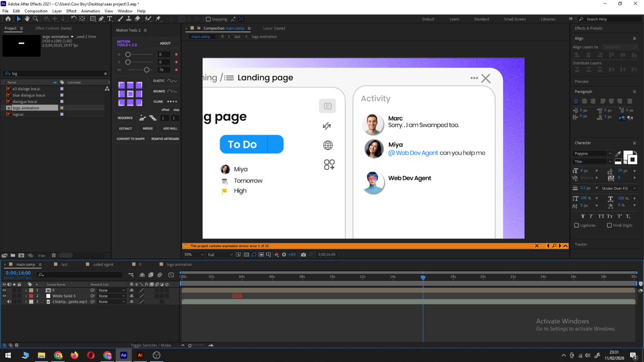Switch to the coded agent timeline tab

point(103,264)
